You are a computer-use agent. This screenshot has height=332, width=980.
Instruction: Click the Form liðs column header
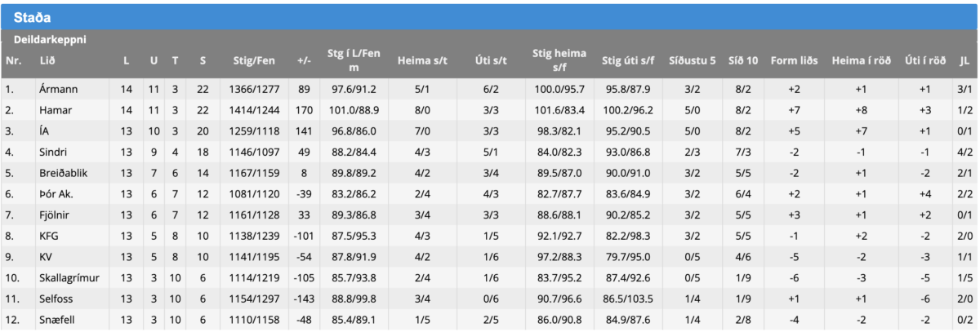pos(795,61)
